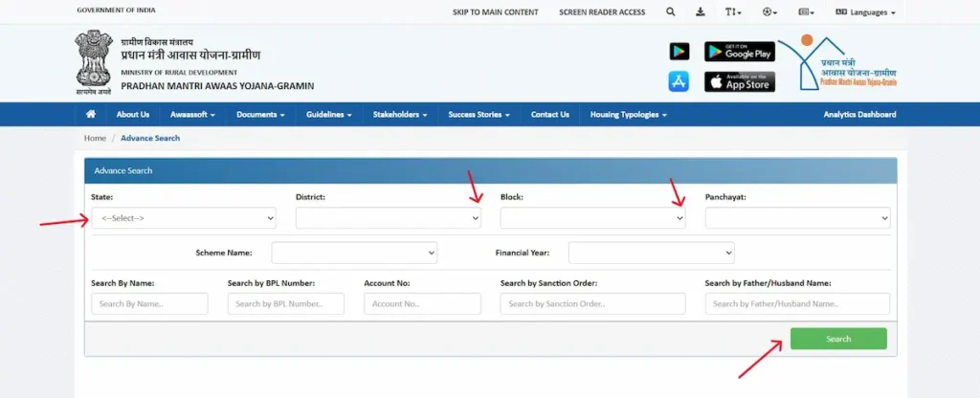The width and height of the screenshot is (980, 398).
Task: Focus the Search By Name field
Action: pyautogui.click(x=149, y=303)
